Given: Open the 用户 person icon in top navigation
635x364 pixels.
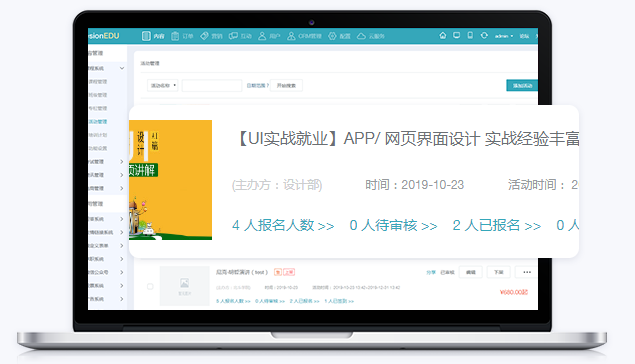Looking at the screenshot, I should click(262, 36).
